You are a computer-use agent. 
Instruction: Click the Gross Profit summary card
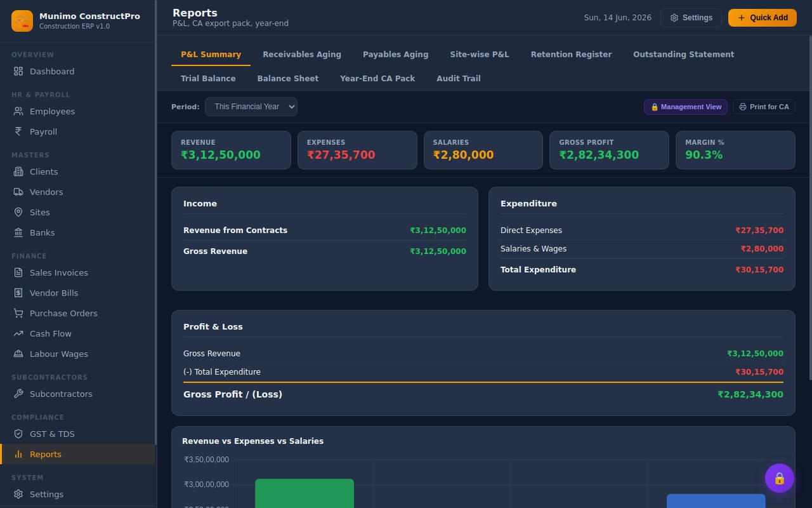(609, 150)
